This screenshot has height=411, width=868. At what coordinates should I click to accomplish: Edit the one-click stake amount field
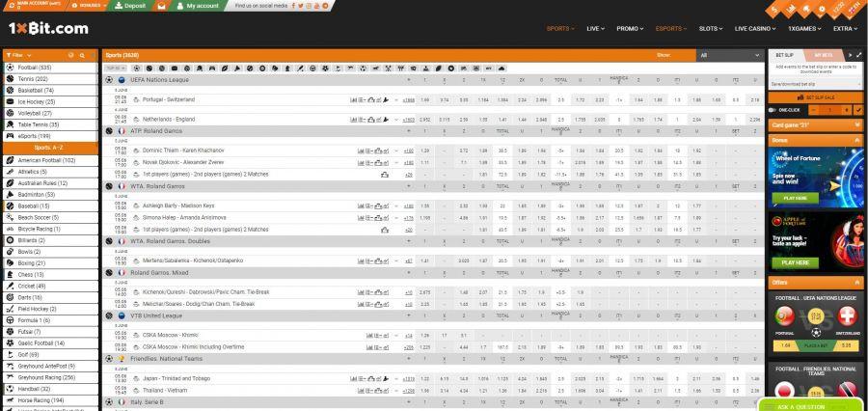coord(830,110)
